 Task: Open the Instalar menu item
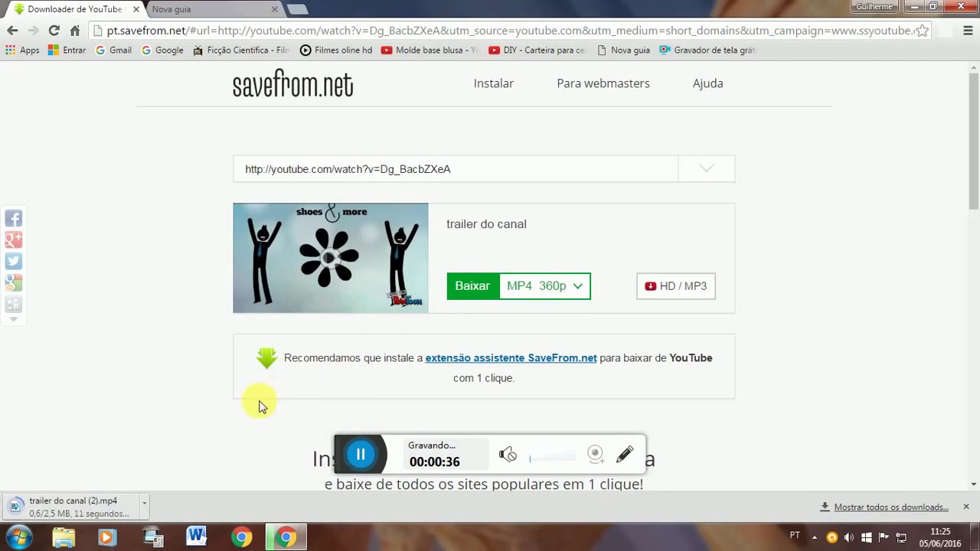coord(493,83)
